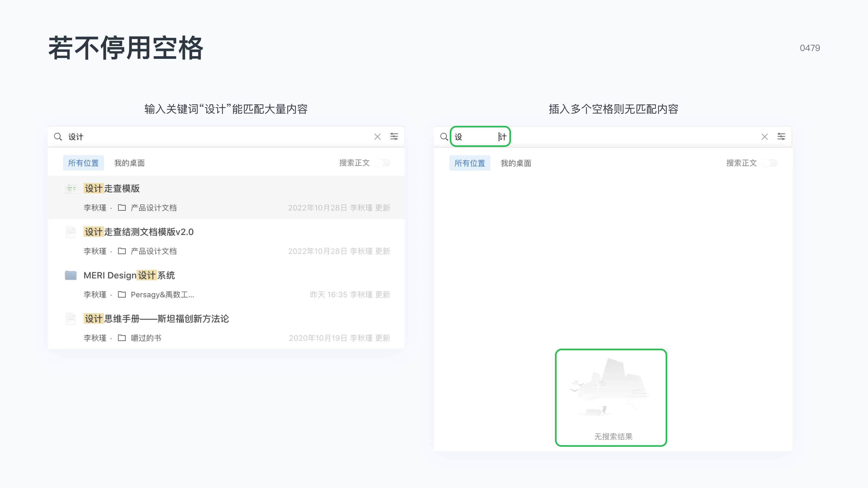Click the magnifier icon in left search bar
868x488 pixels.
pos(58,136)
